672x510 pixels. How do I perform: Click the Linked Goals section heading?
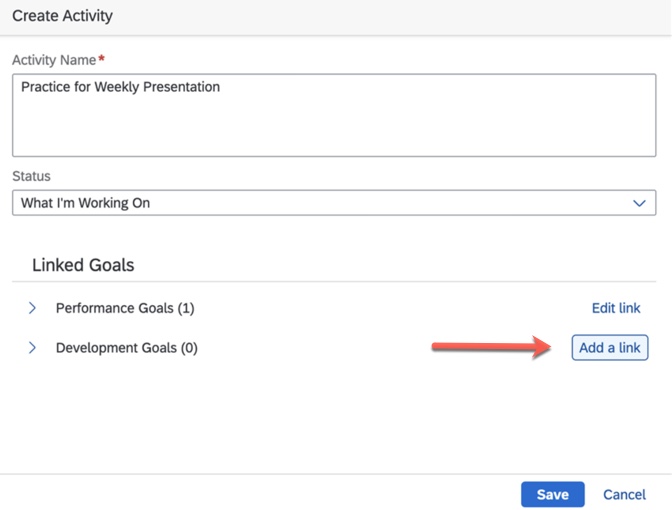(83, 265)
